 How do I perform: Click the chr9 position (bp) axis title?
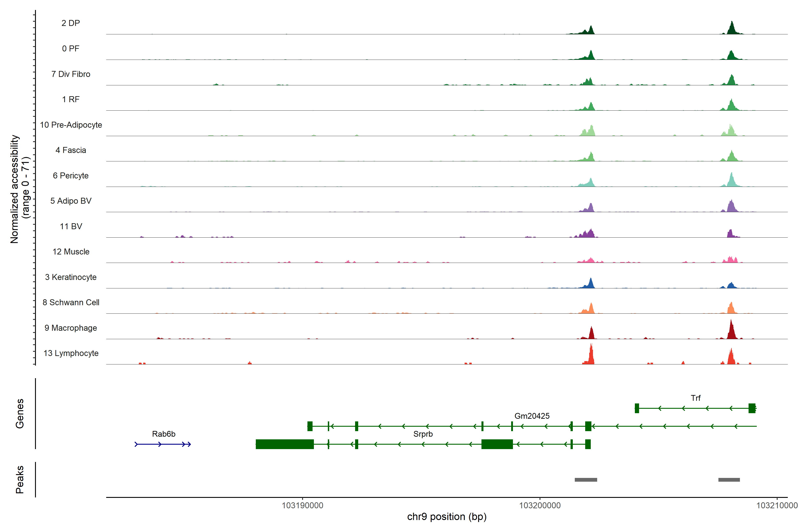(x=446, y=517)
